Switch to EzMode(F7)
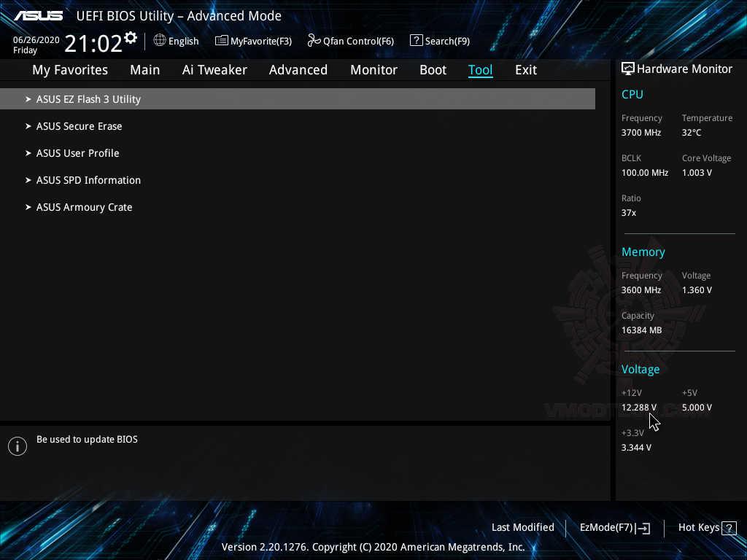The width and height of the screenshot is (747, 560). click(x=606, y=528)
